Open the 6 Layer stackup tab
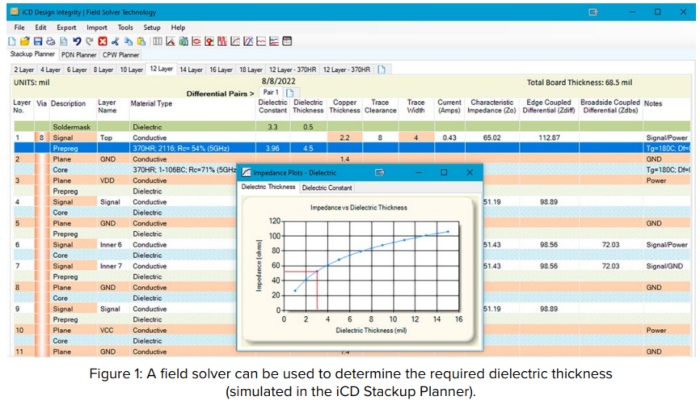 click(x=77, y=70)
